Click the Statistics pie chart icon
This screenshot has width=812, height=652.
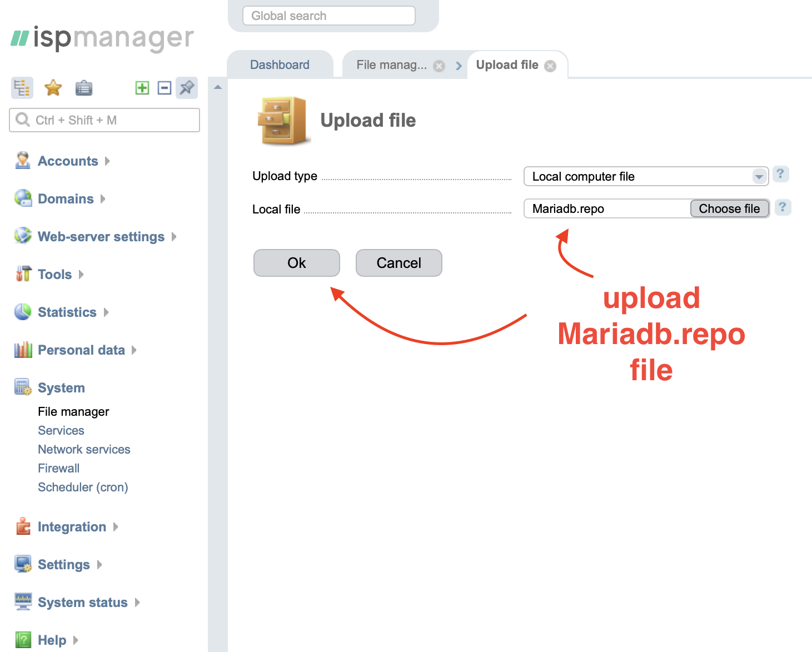(23, 312)
